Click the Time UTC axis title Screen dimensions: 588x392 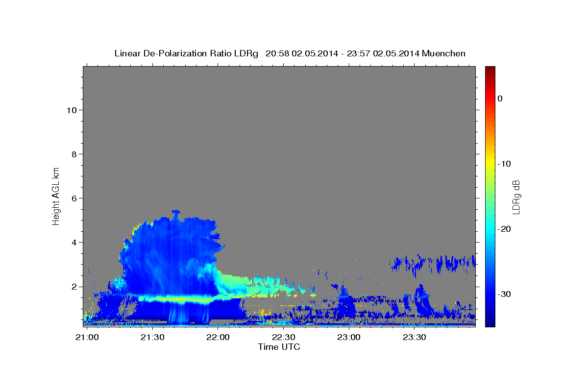coord(279,347)
